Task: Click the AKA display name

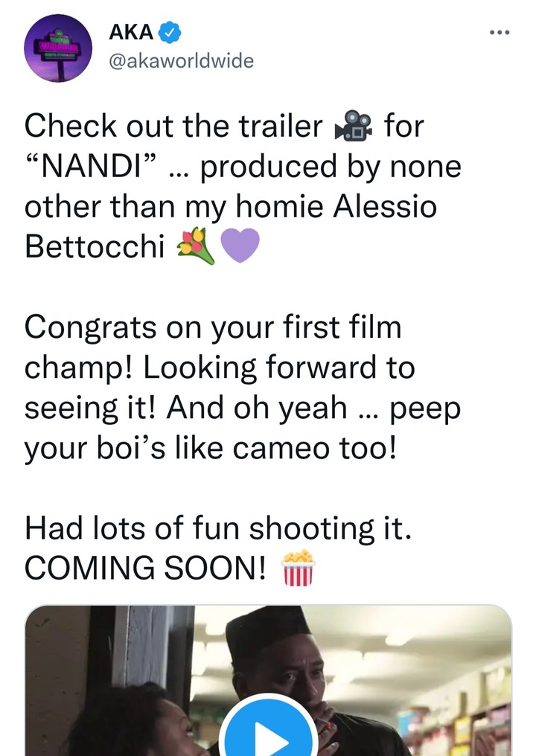Action: pyautogui.click(x=131, y=32)
